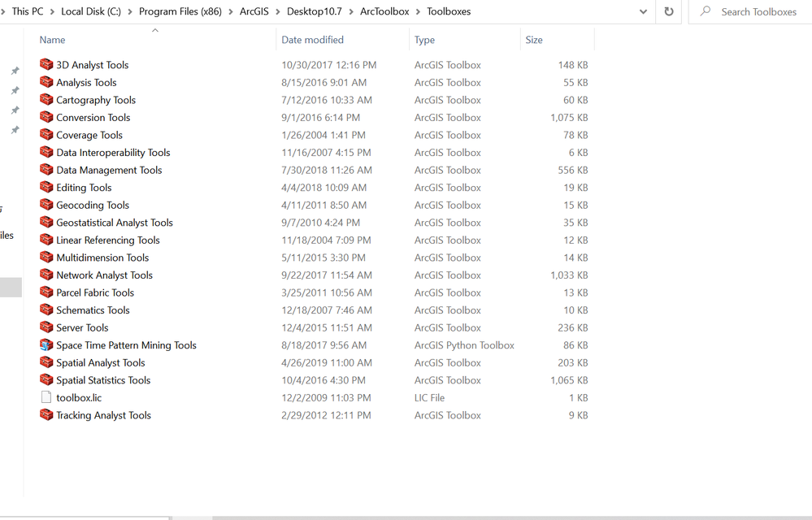This screenshot has height=520, width=812.
Task: Select the 3D Analyst Tools file name
Action: [92, 65]
